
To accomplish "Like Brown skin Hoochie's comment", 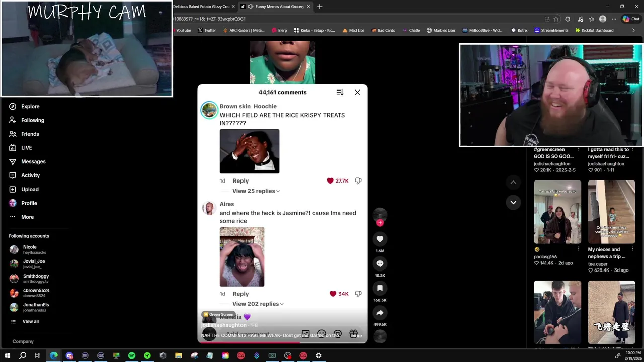I will pos(330,180).
